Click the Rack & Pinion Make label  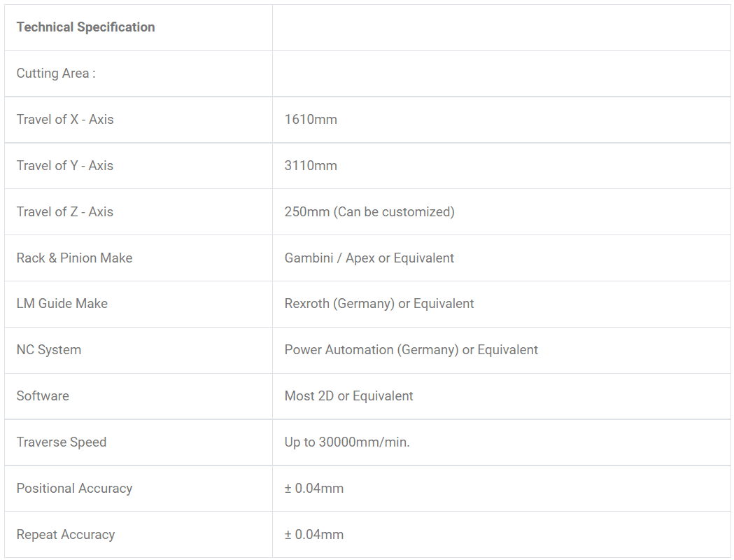[74, 258]
